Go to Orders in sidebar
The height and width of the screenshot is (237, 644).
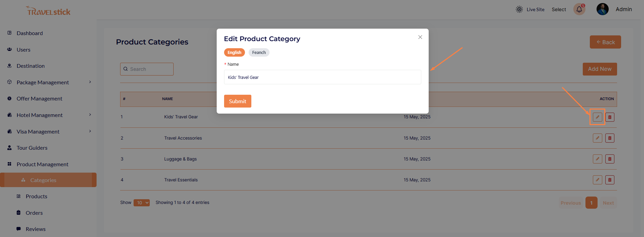tap(34, 213)
